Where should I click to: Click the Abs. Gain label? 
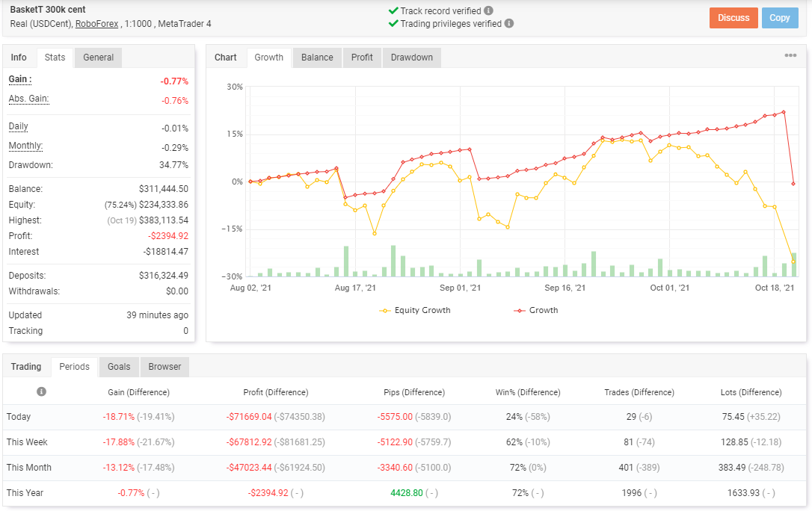pyautogui.click(x=29, y=99)
